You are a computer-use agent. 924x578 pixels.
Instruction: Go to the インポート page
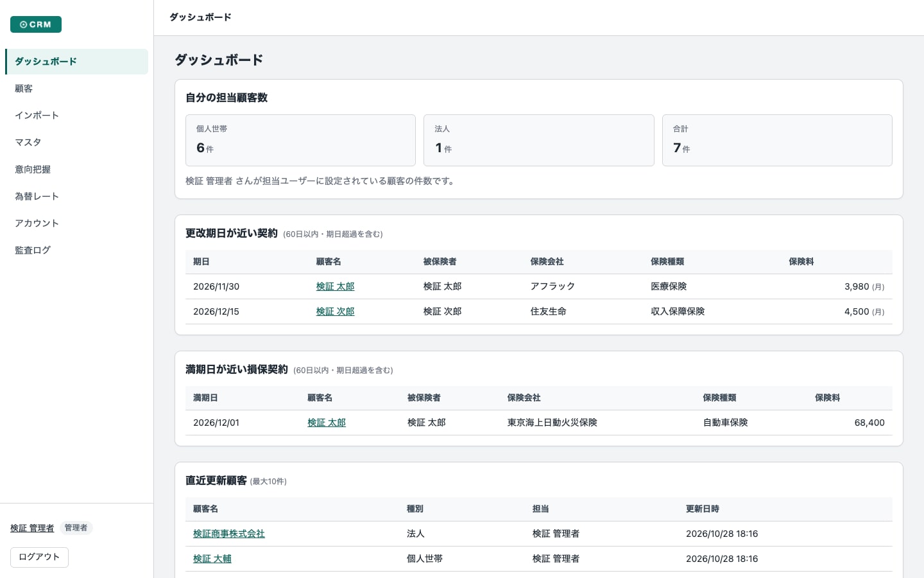pos(76,116)
